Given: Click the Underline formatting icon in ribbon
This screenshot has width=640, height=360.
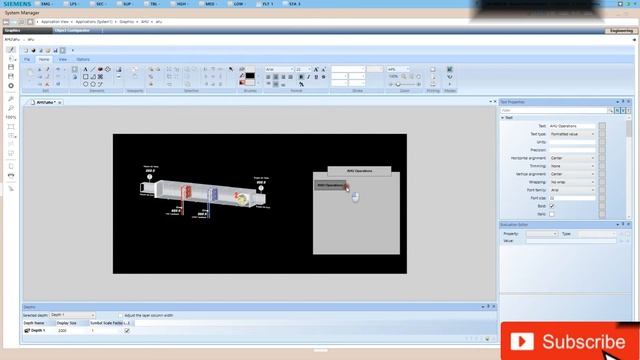Looking at the screenshot, I should (x=316, y=77).
